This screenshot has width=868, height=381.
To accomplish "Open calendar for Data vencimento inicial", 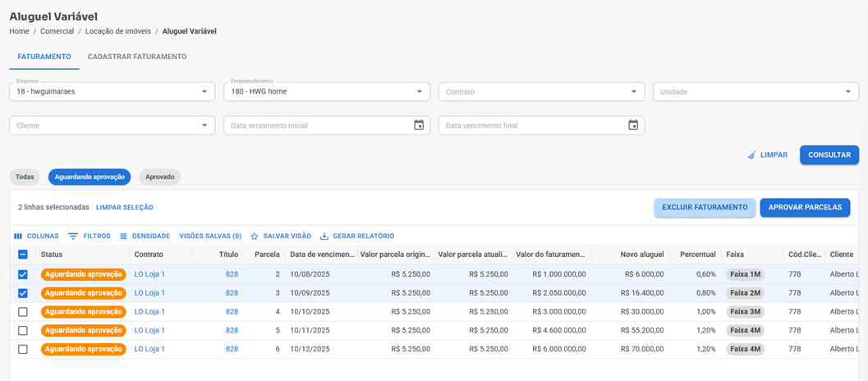I will pyautogui.click(x=419, y=125).
